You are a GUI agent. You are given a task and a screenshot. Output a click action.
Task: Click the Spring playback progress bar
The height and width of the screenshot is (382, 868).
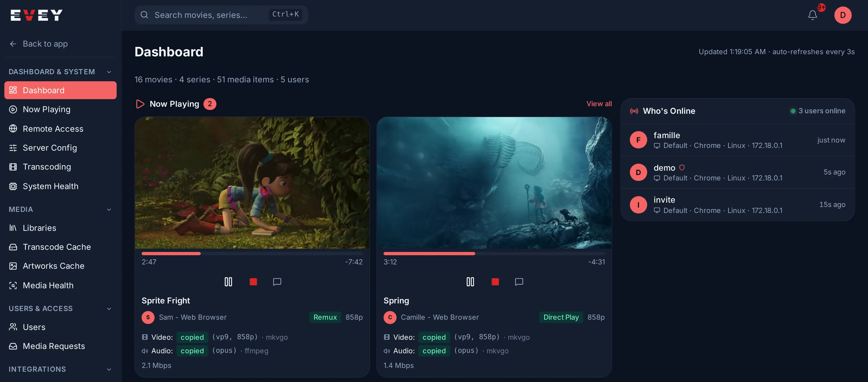point(494,253)
